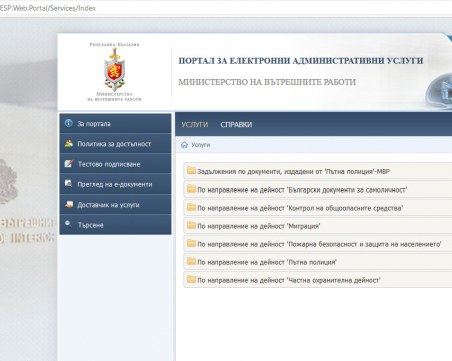The height and width of the screenshot is (361, 452).
Task: Click the home icon in breadcrumb bar
Action: click(x=184, y=145)
